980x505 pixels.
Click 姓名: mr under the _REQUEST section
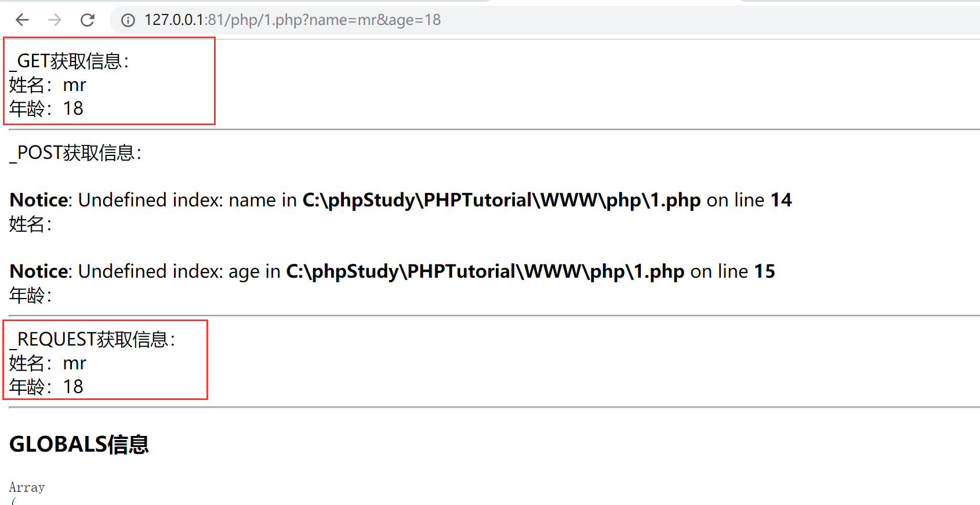48,364
